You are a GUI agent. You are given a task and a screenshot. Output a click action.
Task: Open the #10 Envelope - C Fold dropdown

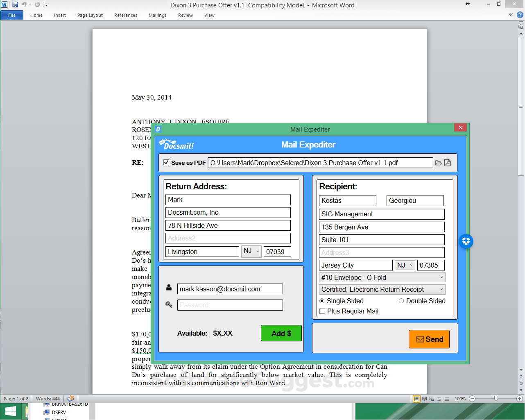[x=441, y=277]
